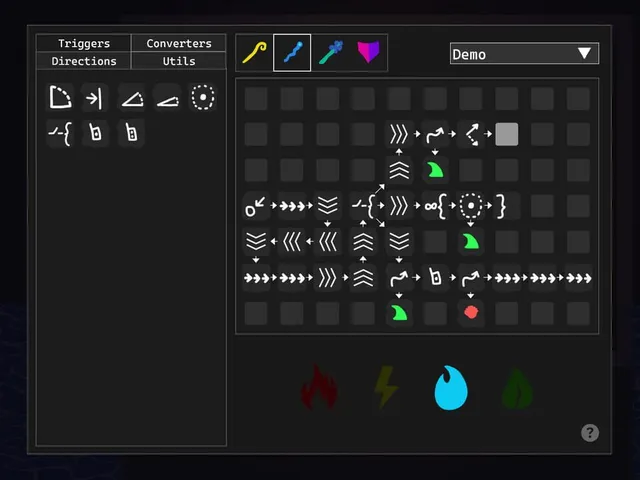The width and height of the screenshot is (640, 480).
Task: Pick the quarter-circle arc rune in palette
Action: [60, 98]
